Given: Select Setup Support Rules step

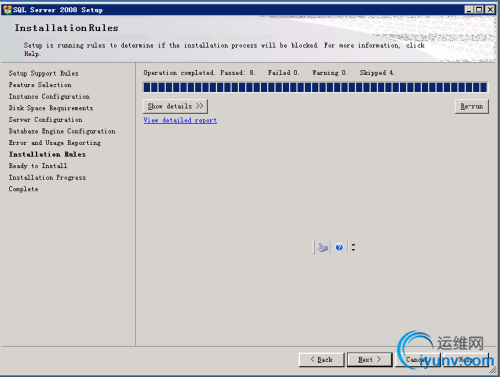Looking at the screenshot, I should [x=43, y=73].
